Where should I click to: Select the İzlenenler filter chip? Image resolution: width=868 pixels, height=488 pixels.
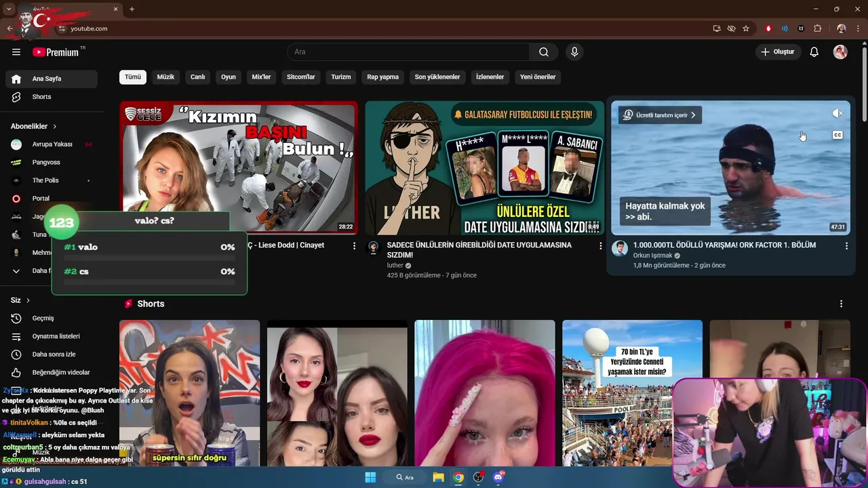point(490,77)
